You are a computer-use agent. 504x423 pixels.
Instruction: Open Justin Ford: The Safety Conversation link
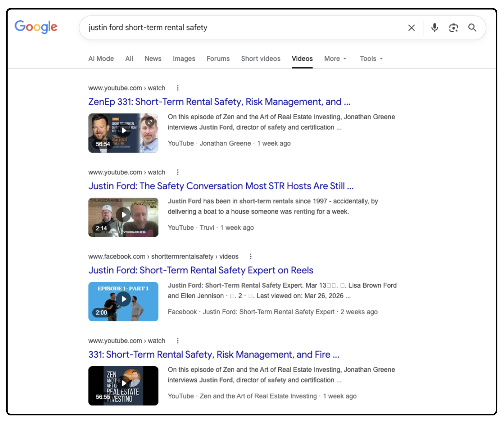click(x=221, y=186)
